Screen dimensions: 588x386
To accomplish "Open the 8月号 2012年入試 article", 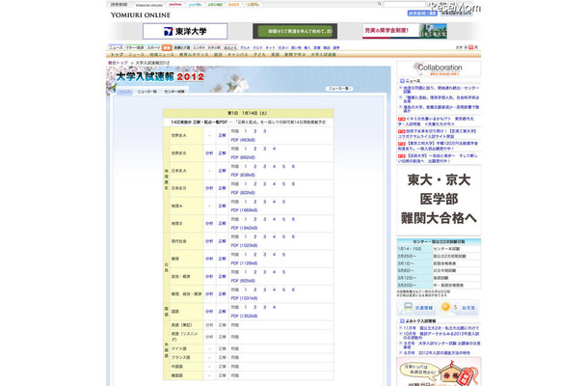I will coord(437,353).
